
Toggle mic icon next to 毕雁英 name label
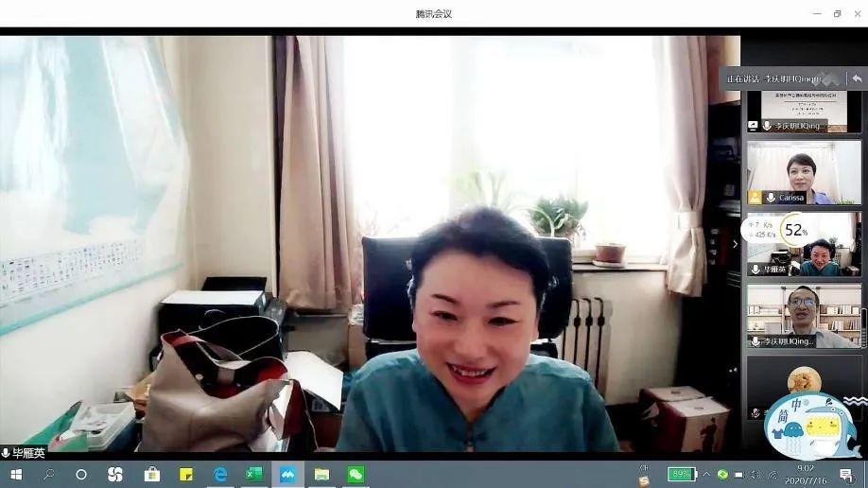coord(6,453)
